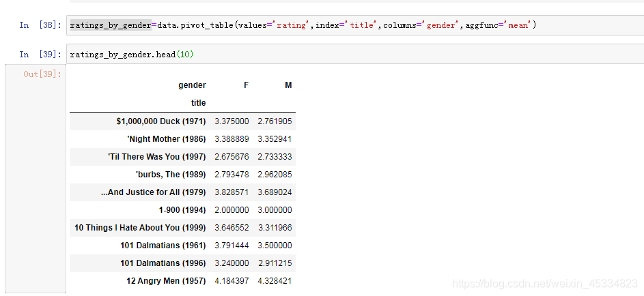
Task: Click the value 2.761905 in M column
Action: click(x=275, y=121)
